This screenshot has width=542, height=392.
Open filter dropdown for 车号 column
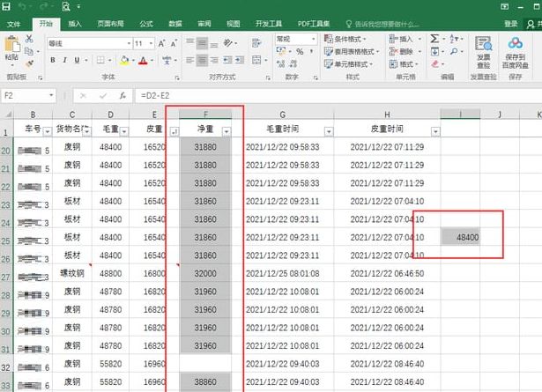pyautogui.click(x=48, y=131)
